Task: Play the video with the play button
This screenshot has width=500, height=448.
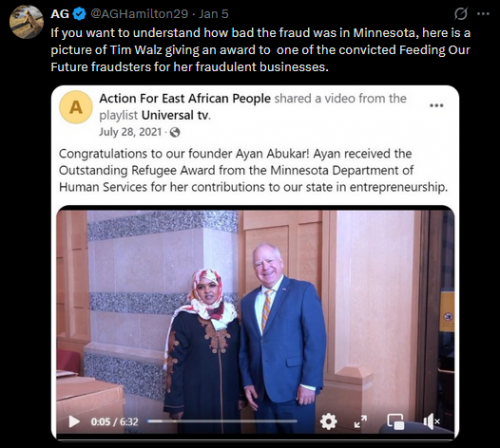Action: 74,421
